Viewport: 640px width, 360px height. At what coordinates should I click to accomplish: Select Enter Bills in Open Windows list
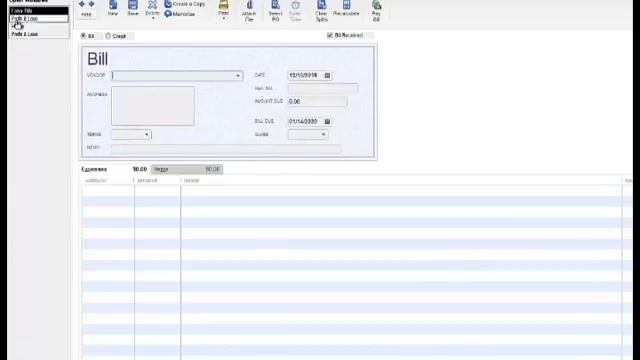pyautogui.click(x=39, y=11)
